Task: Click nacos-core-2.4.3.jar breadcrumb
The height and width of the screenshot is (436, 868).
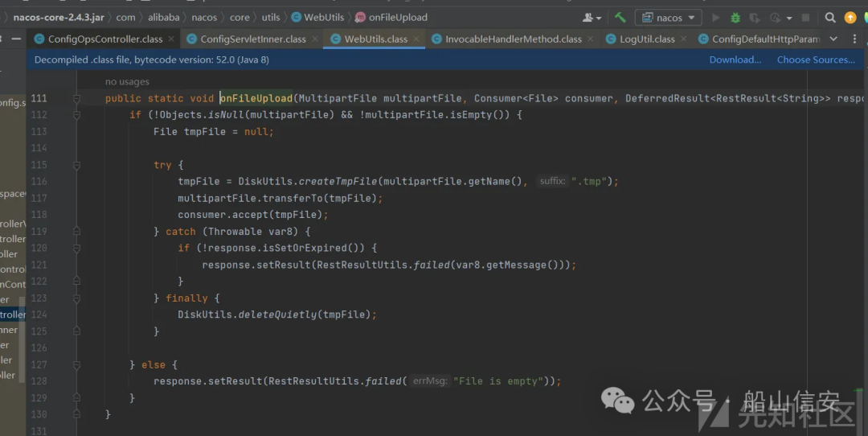Action: 59,18
